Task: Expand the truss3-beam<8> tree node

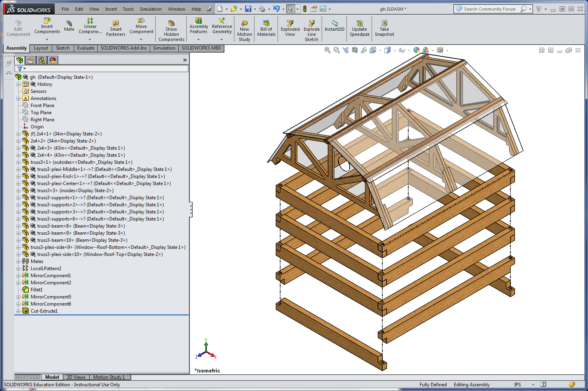Action: 18,226
